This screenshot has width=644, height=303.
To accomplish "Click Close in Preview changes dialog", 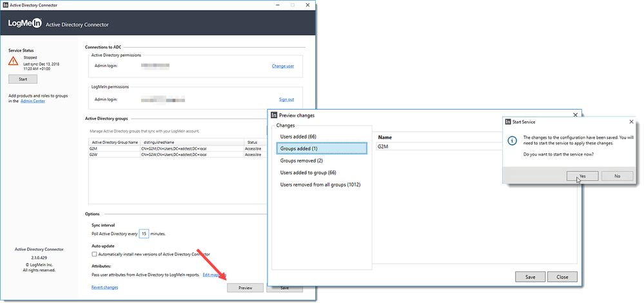I will tap(562, 277).
